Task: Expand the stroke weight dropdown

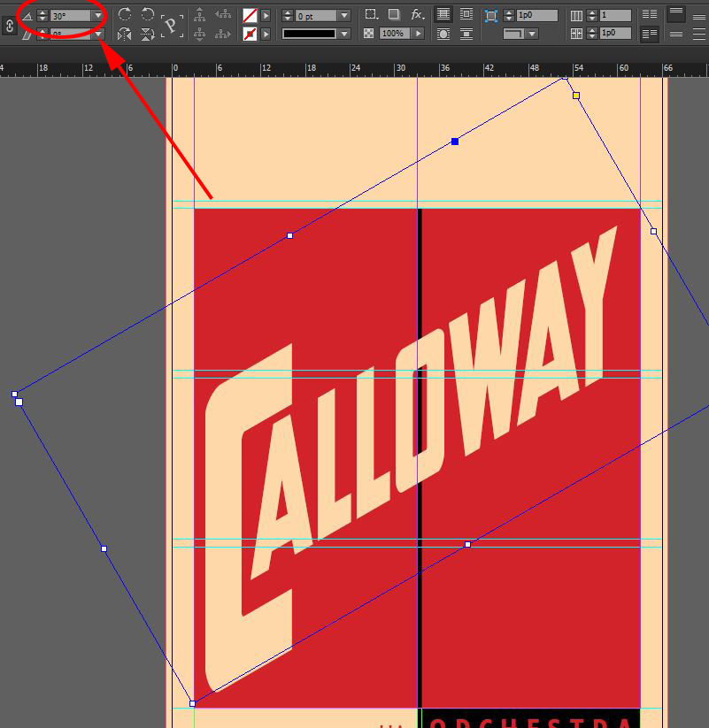Action: coord(344,16)
